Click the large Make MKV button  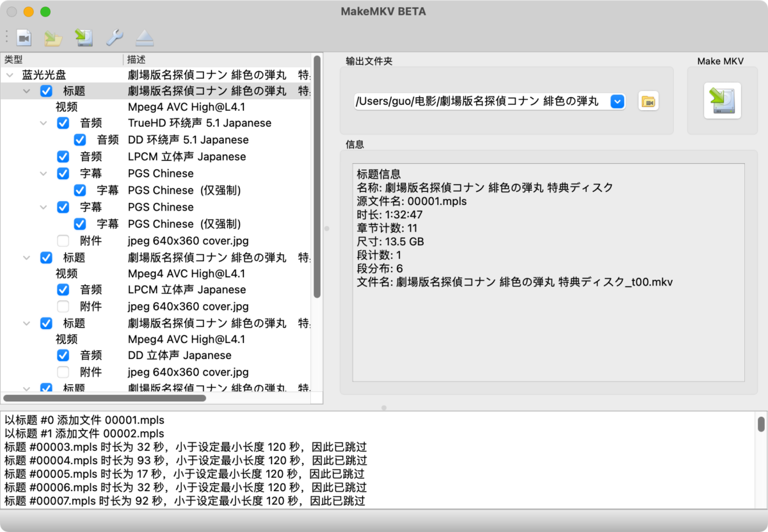(723, 101)
